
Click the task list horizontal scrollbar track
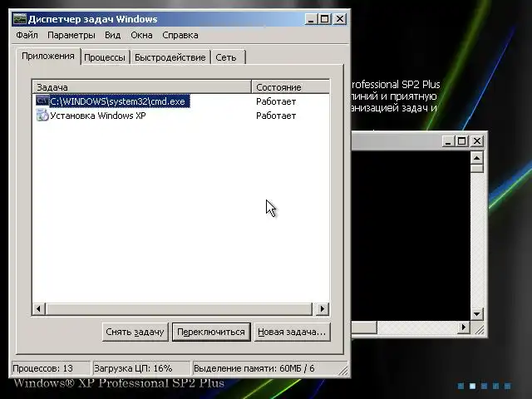(x=179, y=308)
